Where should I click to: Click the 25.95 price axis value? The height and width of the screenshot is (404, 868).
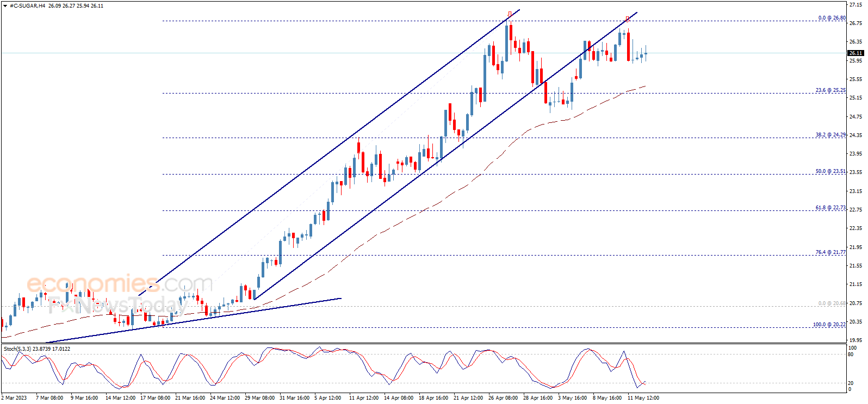(x=855, y=61)
